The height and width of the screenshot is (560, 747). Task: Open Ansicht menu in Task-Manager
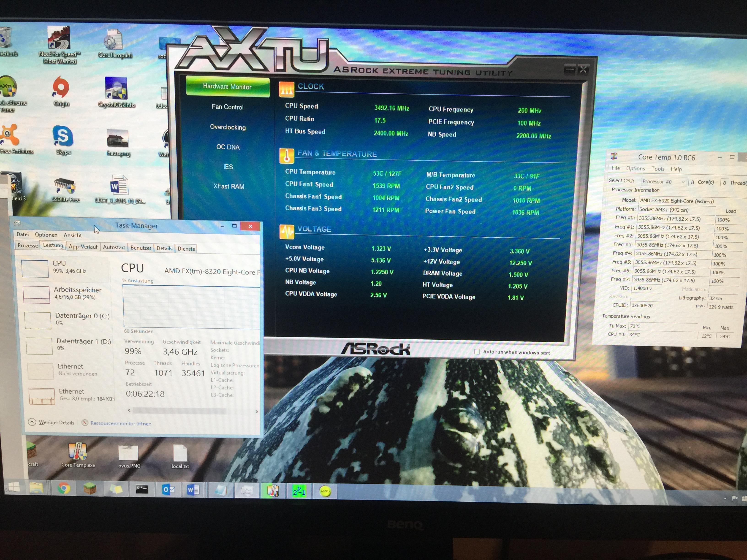pyautogui.click(x=73, y=235)
